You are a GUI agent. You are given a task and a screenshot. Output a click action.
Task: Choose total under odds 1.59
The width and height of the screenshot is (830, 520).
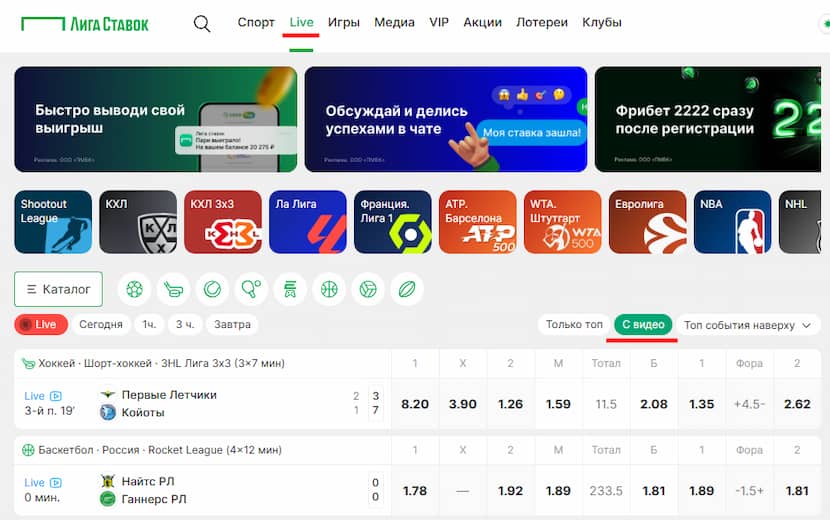558,404
